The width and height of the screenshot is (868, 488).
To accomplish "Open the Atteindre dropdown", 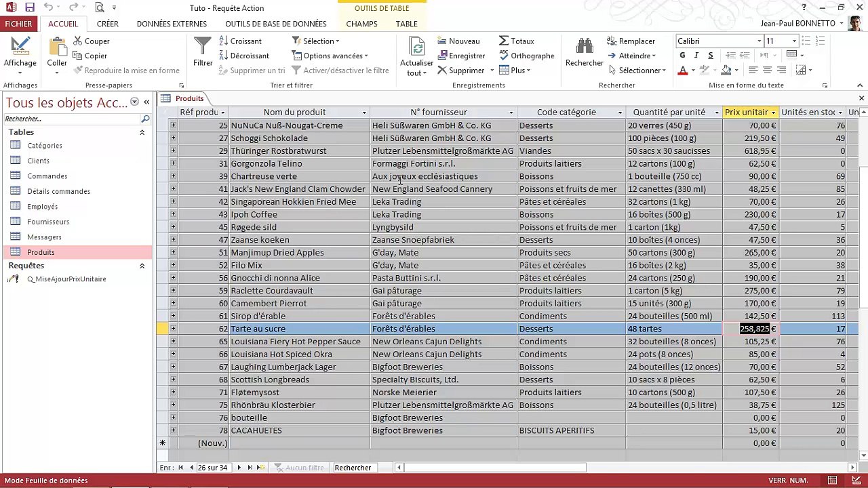I will [x=632, y=56].
